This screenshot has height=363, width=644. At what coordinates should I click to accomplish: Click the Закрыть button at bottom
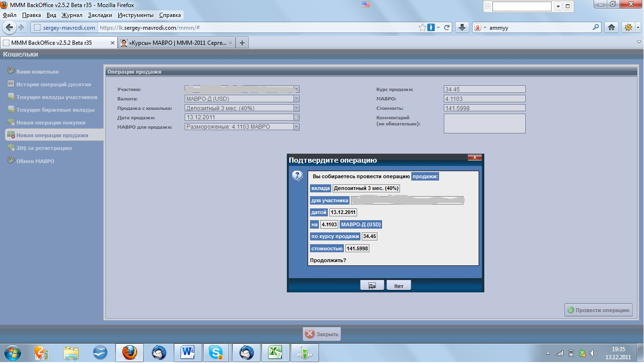pyautogui.click(x=322, y=334)
